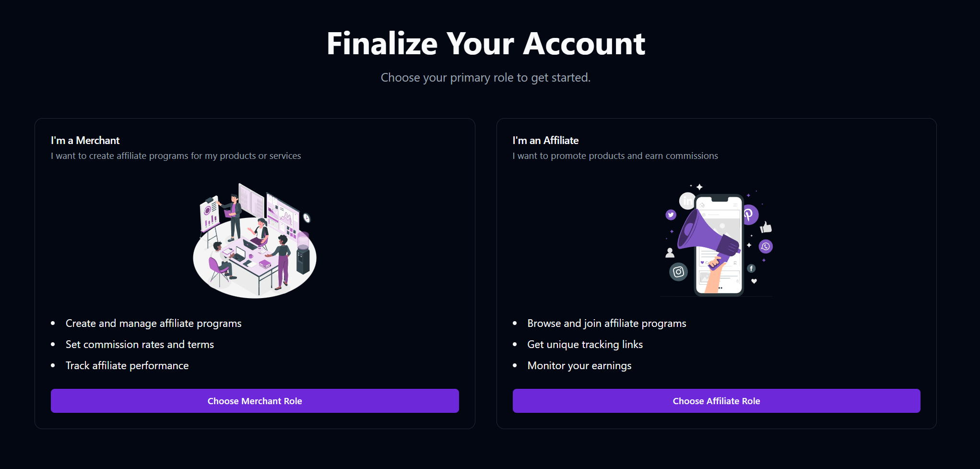The height and width of the screenshot is (469, 980).
Task: Click the home icon on the phone screen
Action: [x=702, y=205]
